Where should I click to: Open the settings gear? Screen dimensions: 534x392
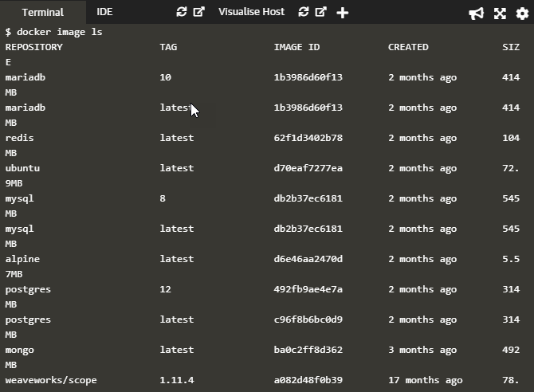pos(522,13)
